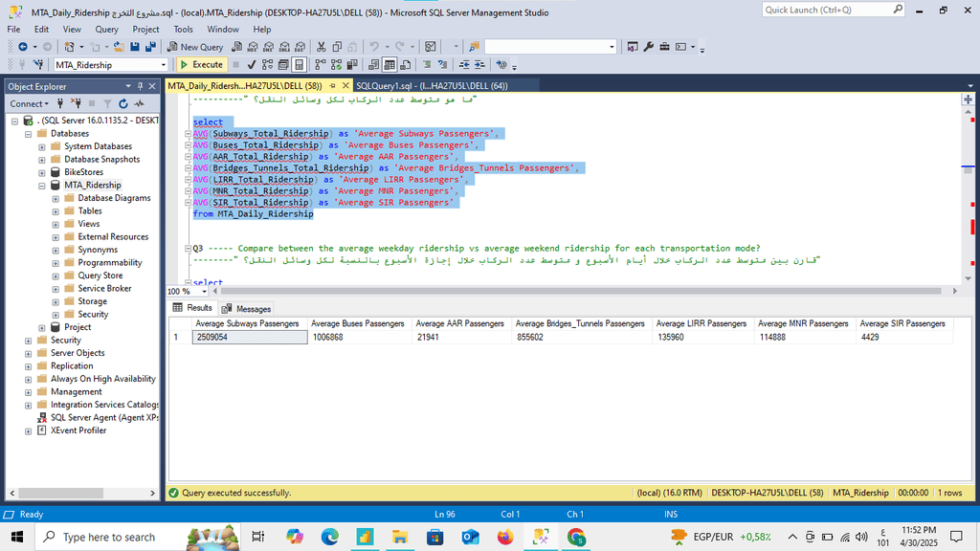Viewport: 980px width, 551px height.
Task: Click the Copy icon in the toolbar
Action: pos(337,47)
